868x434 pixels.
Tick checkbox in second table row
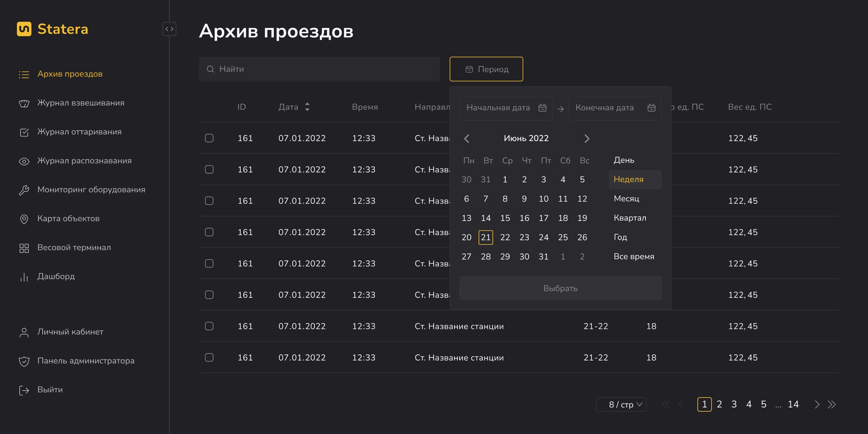[x=209, y=169]
